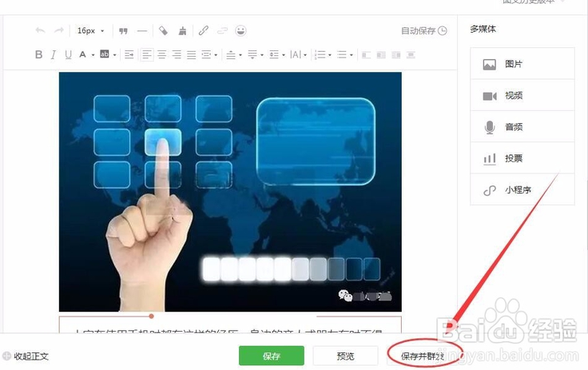Expand the font color dropdown arrow
The height and width of the screenshot is (370, 588).
click(93, 55)
